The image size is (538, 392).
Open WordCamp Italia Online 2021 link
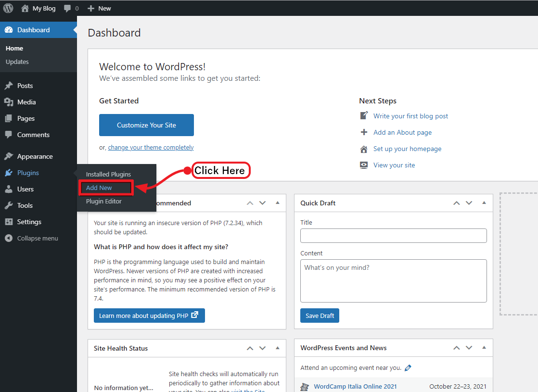click(355, 387)
